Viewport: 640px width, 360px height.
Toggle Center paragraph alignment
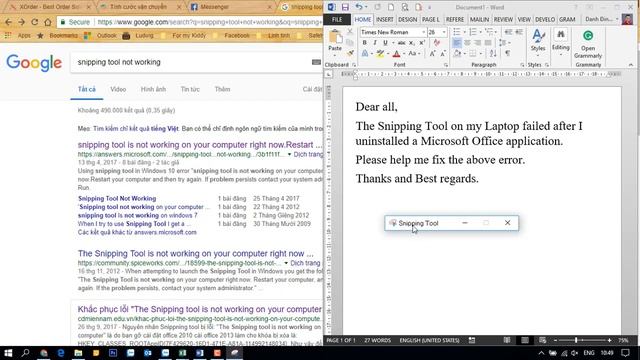[467, 42]
